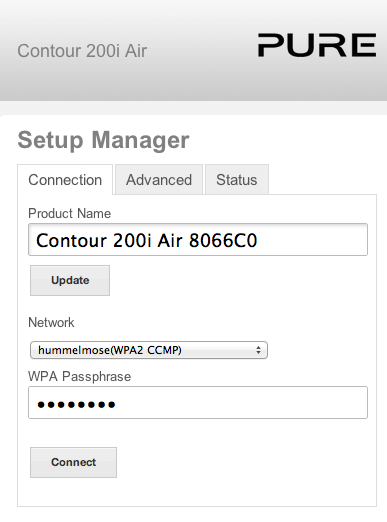Click the WPA Passphrase label
Screen dimensions: 387x522
(x=79, y=376)
